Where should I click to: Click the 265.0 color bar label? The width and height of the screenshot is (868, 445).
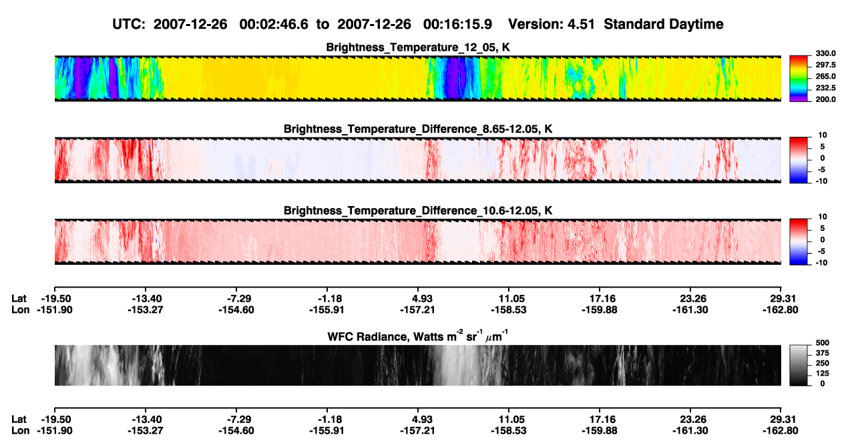point(825,77)
